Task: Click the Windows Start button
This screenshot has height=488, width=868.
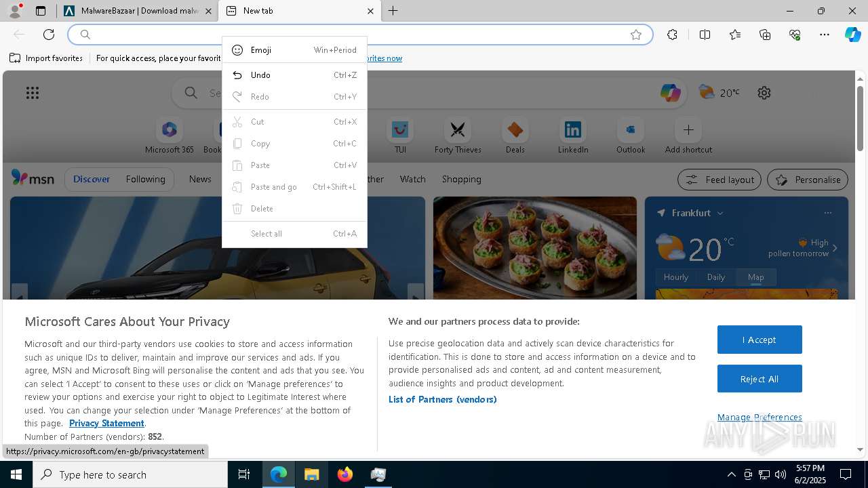Action: point(16,474)
